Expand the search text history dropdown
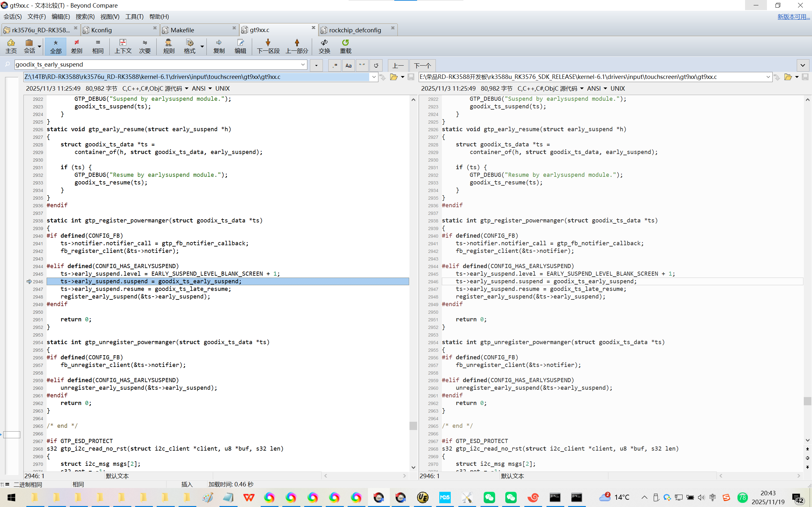This screenshot has width=812, height=507. point(303,64)
